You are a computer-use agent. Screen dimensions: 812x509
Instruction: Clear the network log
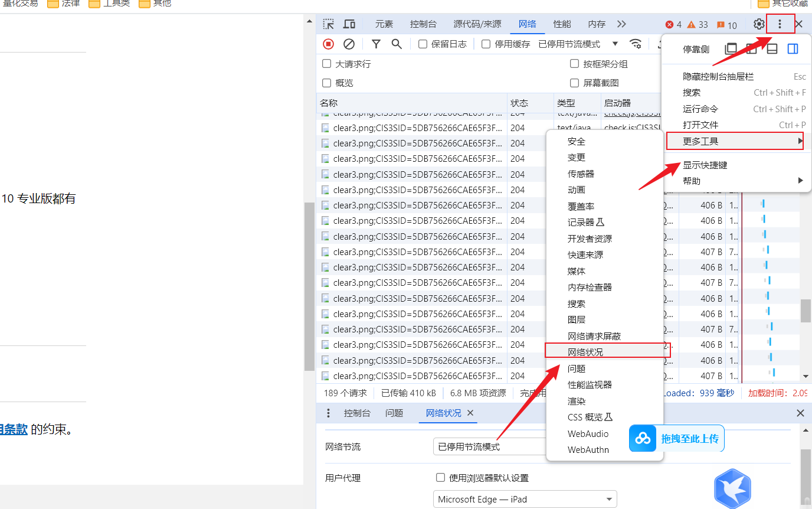point(349,44)
